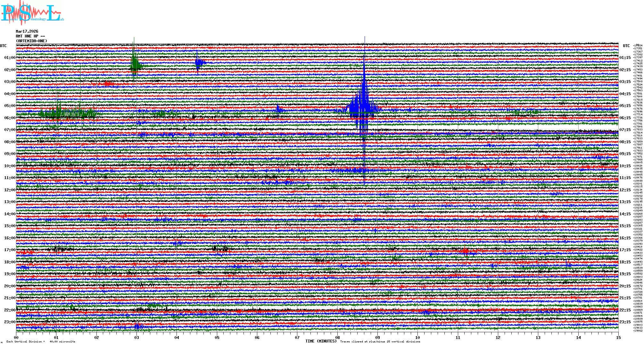Click the vertical division microvolts note
Image resolution: width=644 pixels, height=346 pixels.
coord(41,342)
